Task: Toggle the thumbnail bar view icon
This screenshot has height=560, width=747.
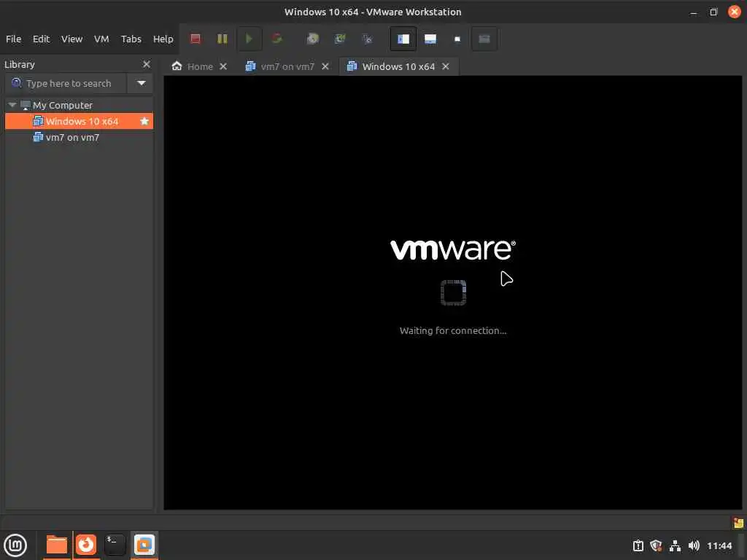Action: pos(430,39)
